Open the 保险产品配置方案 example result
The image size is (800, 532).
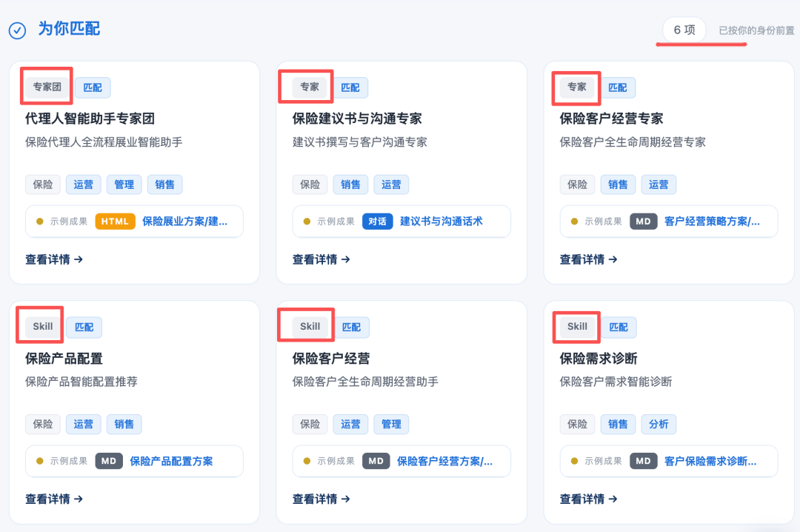(171, 461)
